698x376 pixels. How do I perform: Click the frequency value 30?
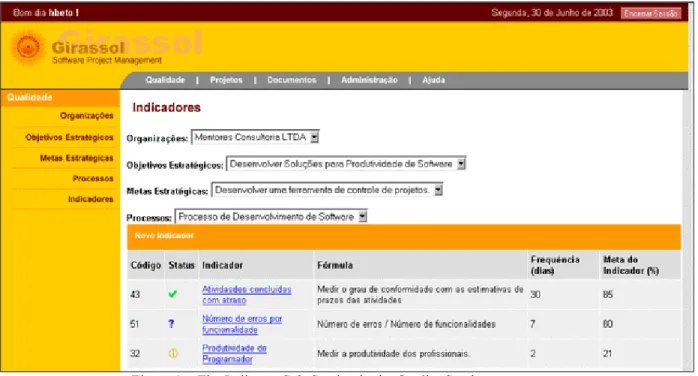click(535, 295)
